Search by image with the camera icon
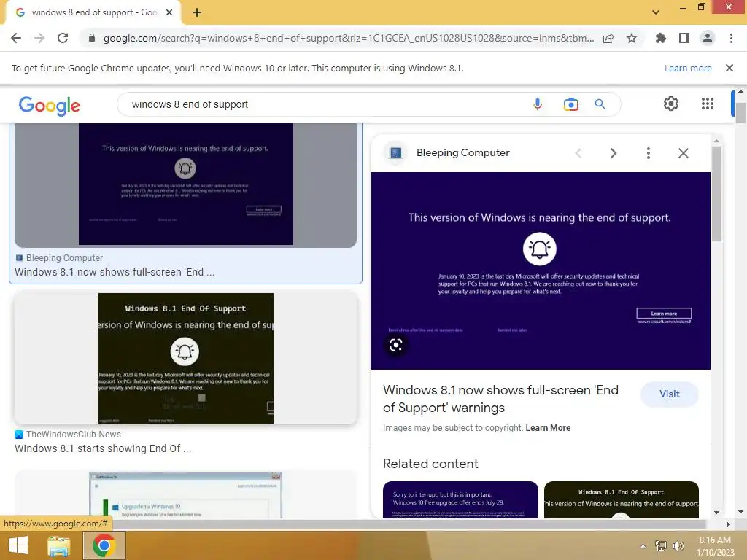Image resolution: width=747 pixels, height=560 pixels. [x=570, y=104]
